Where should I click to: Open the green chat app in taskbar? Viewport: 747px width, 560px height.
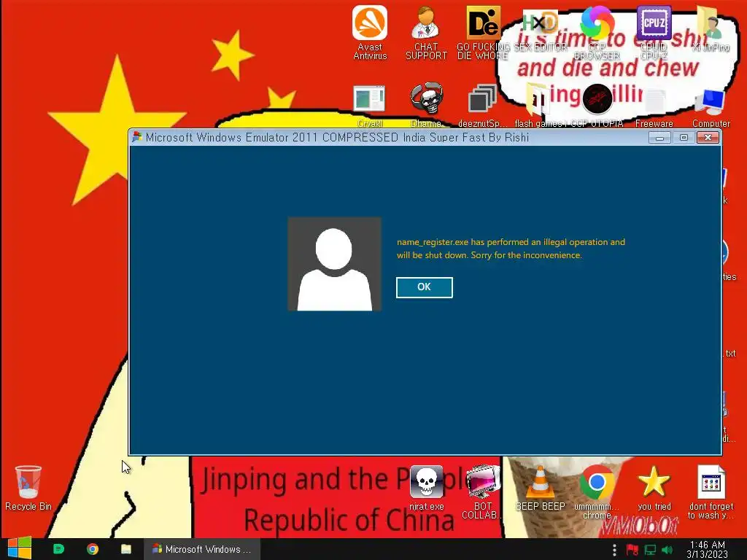[x=58, y=549]
